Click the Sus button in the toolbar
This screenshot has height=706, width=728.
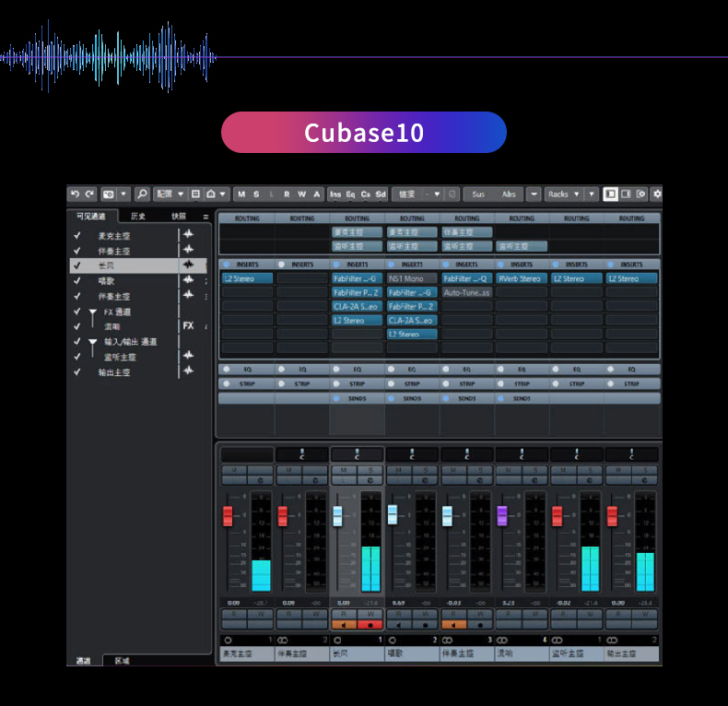478,194
